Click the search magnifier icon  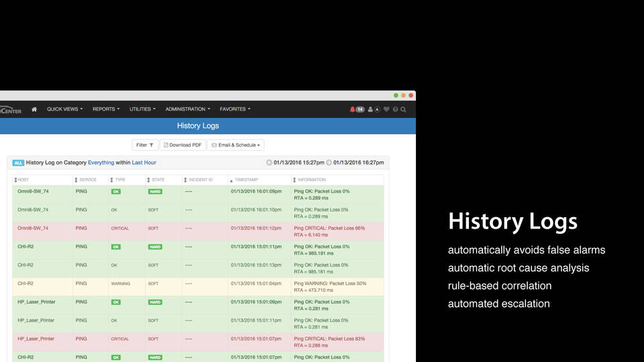(x=403, y=109)
